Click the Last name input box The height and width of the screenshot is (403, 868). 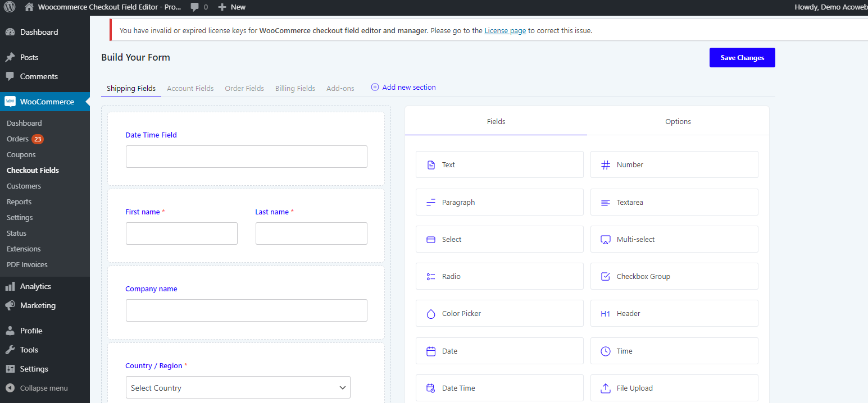[311, 233]
